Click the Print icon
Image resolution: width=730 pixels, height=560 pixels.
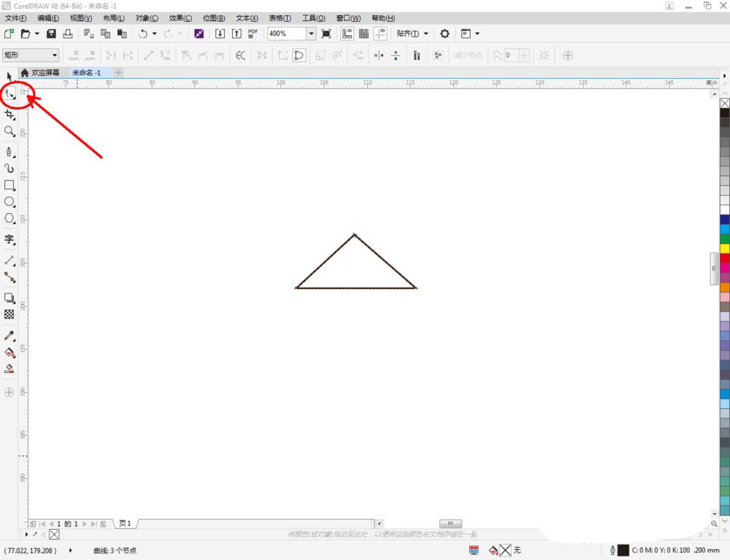(68, 34)
